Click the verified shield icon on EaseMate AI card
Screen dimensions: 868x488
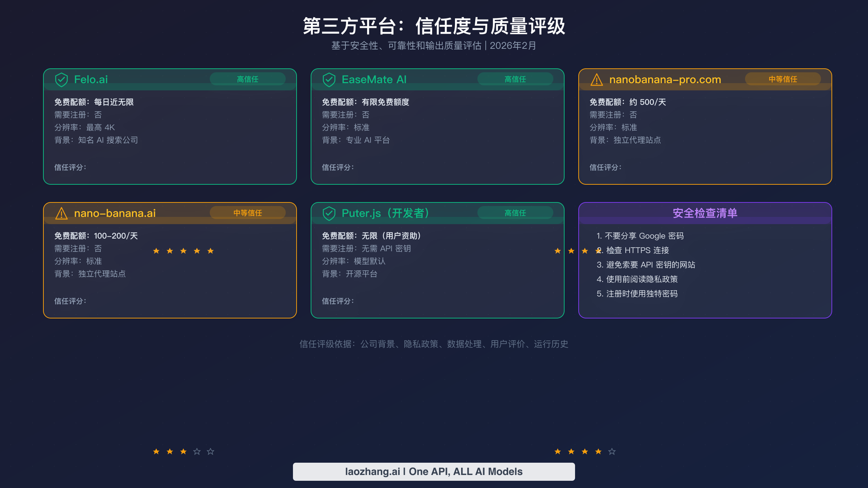click(329, 79)
